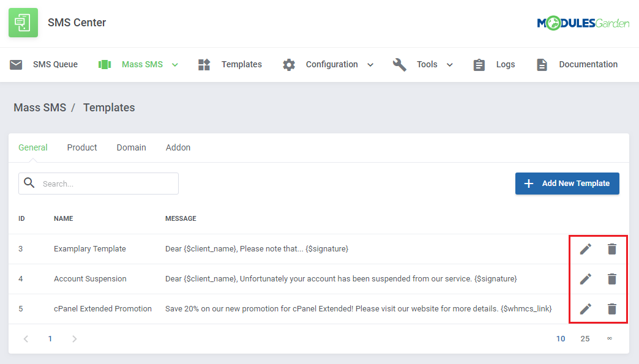Click the ModulesGarden logo

click(x=583, y=23)
